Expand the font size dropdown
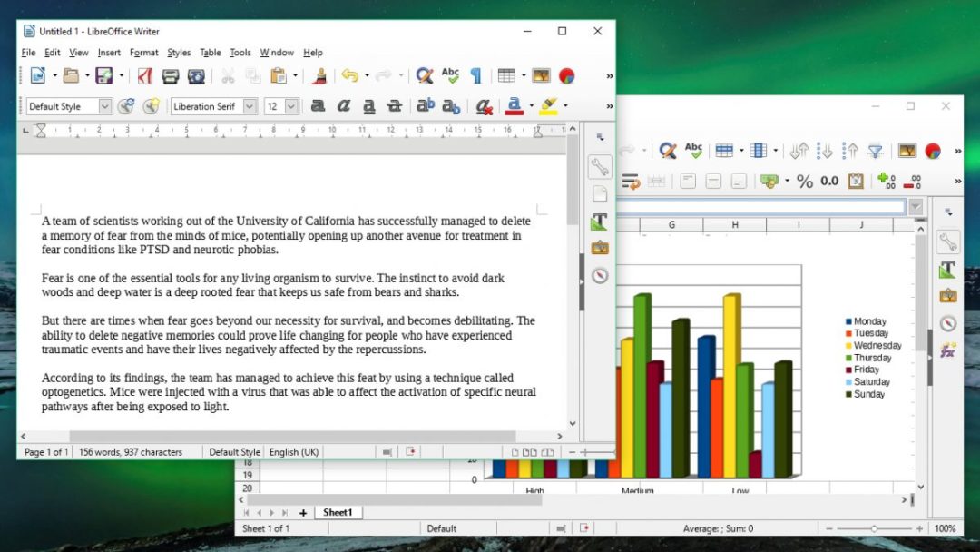The height and width of the screenshot is (552, 980). pyautogui.click(x=291, y=106)
